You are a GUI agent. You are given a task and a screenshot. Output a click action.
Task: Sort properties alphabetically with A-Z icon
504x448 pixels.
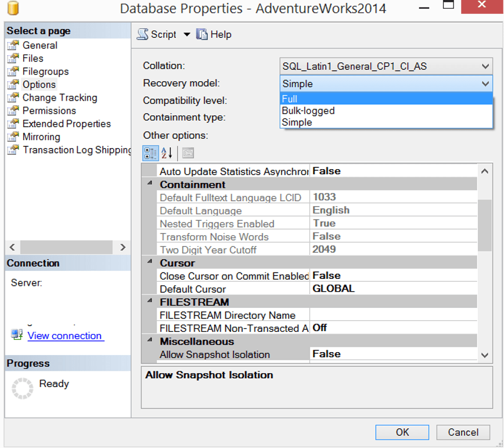coord(167,153)
